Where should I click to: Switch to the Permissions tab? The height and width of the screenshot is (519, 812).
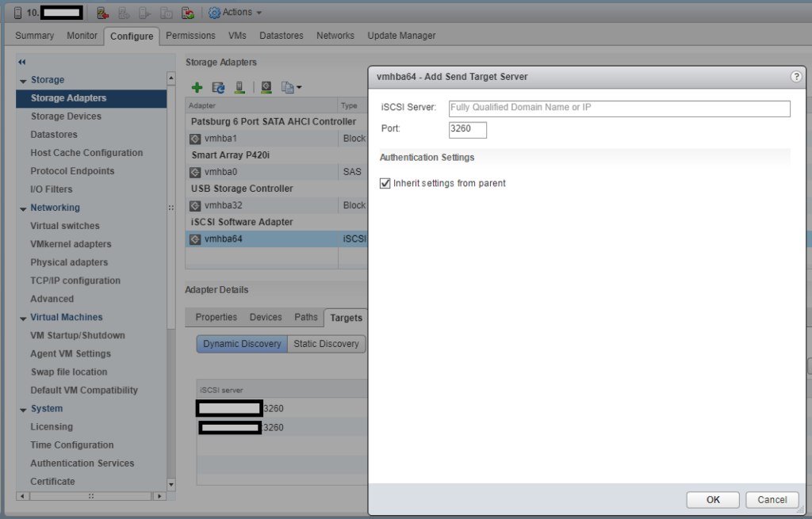190,36
